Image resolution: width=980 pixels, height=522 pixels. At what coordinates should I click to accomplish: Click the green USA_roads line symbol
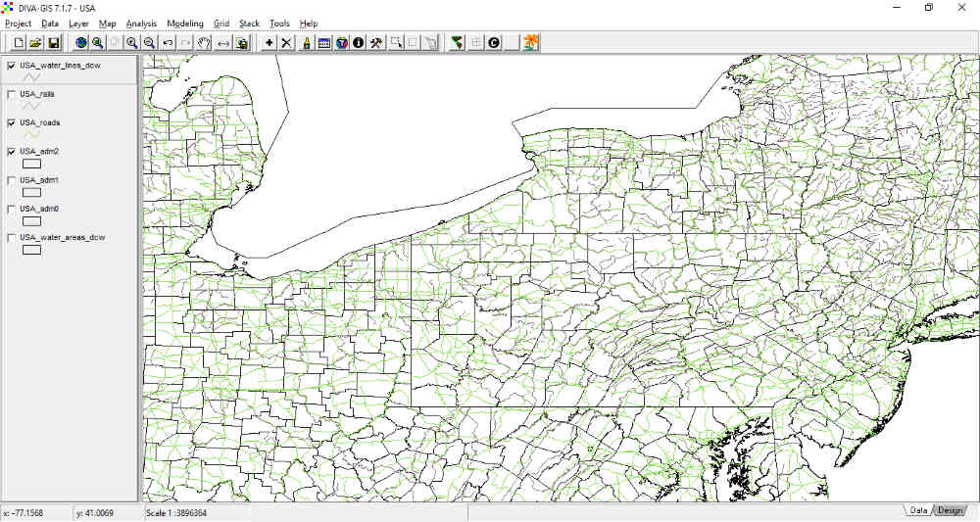point(31,135)
